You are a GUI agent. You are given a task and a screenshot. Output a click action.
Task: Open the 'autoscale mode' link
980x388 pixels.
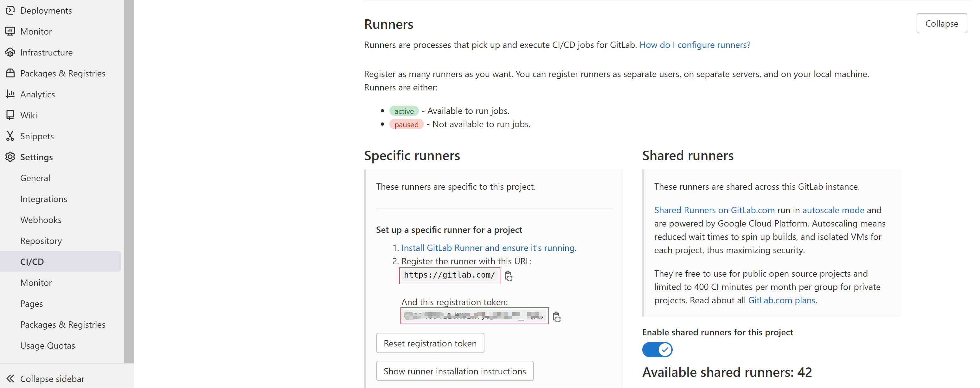(833, 210)
